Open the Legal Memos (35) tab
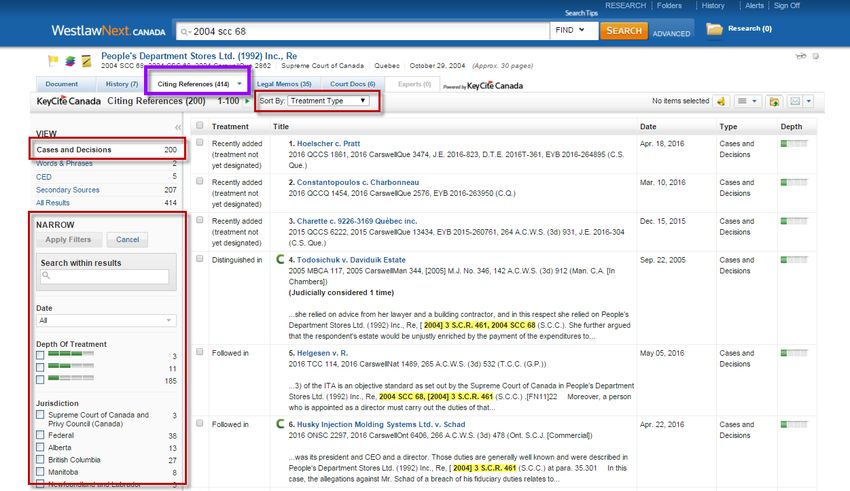The width and height of the screenshot is (850, 491). pyautogui.click(x=284, y=84)
